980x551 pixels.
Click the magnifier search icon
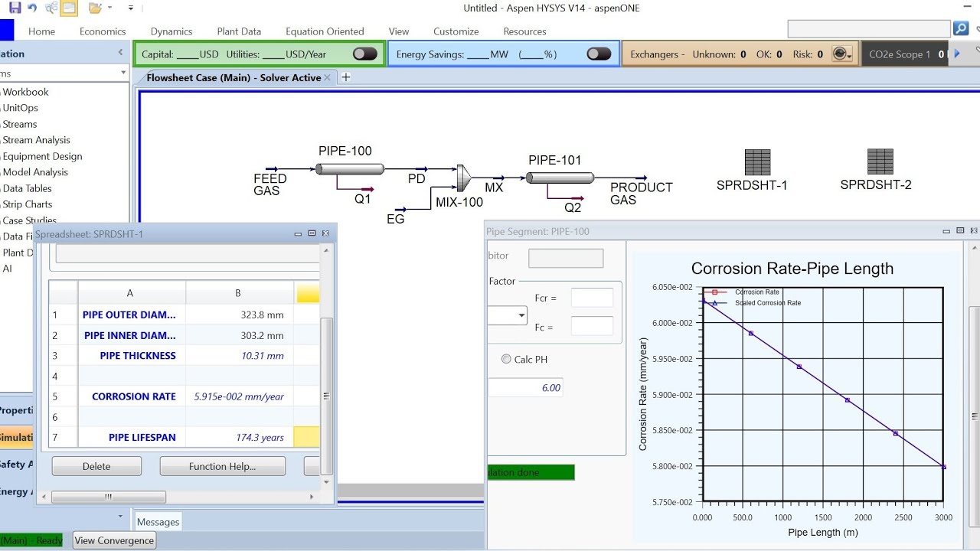(x=961, y=28)
